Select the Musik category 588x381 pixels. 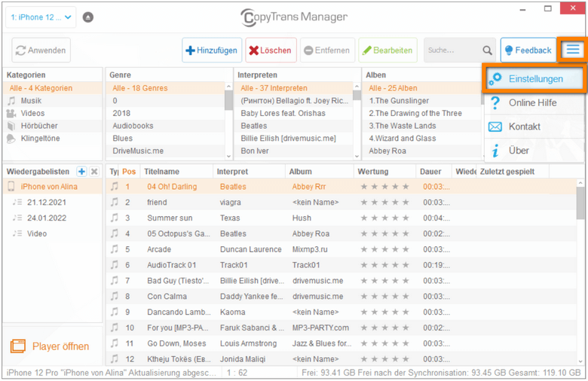[53, 100]
